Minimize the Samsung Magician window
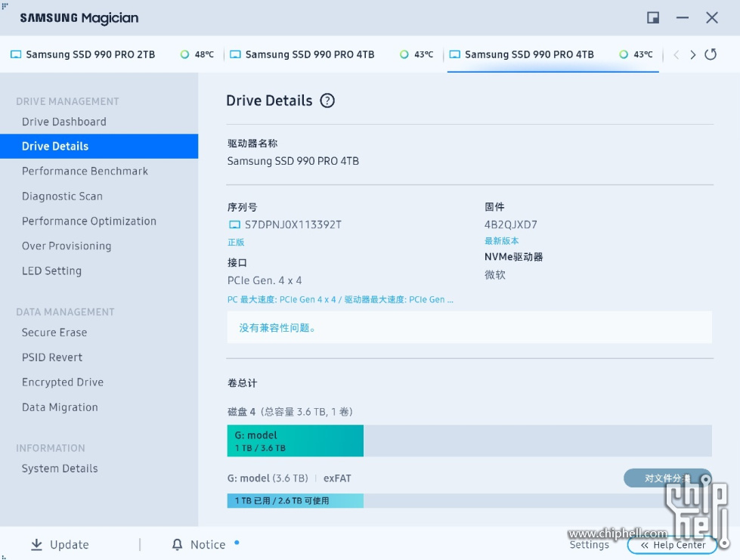This screenshot has width=740, height=560. pyautogui.click(x=682, y=18)
